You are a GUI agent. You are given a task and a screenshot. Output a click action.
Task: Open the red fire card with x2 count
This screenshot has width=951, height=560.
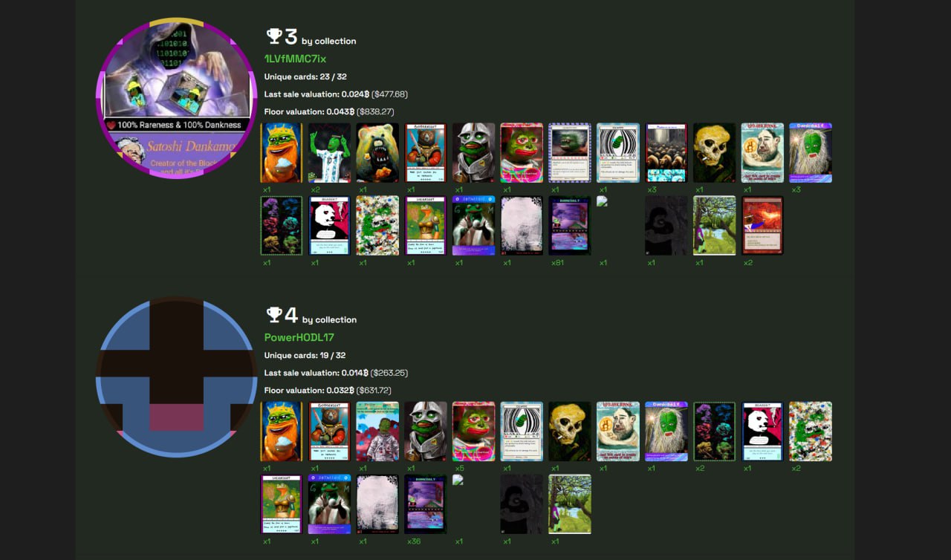762,226
